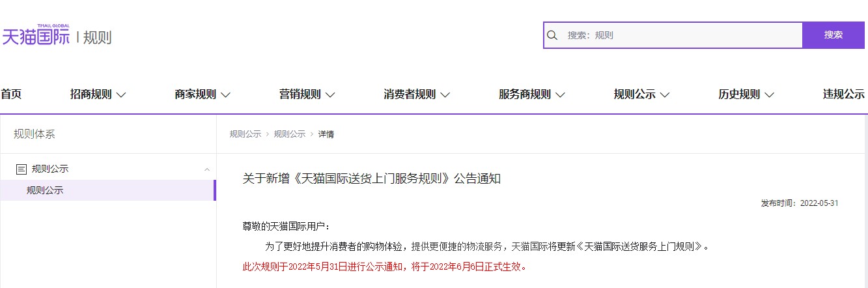This screenshot has width=868, height=288.
Task: Focus the 搜索：规则 search input field
Action: 673,35
